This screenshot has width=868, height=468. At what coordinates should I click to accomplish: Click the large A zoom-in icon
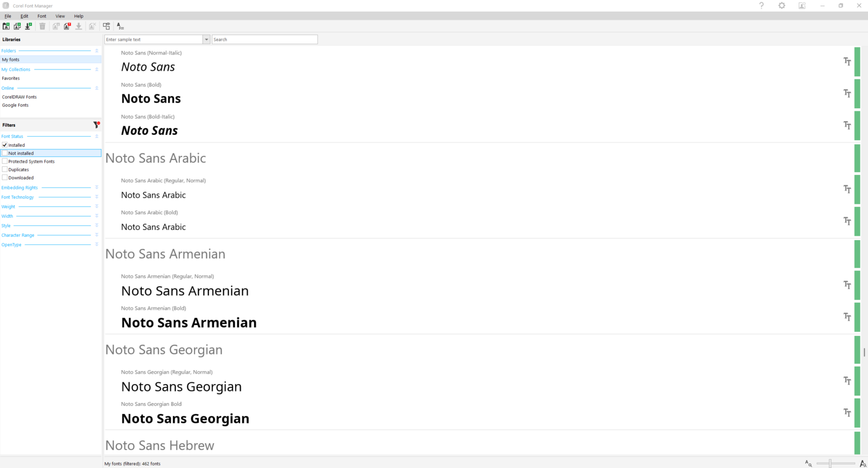[x=863, y=463]
